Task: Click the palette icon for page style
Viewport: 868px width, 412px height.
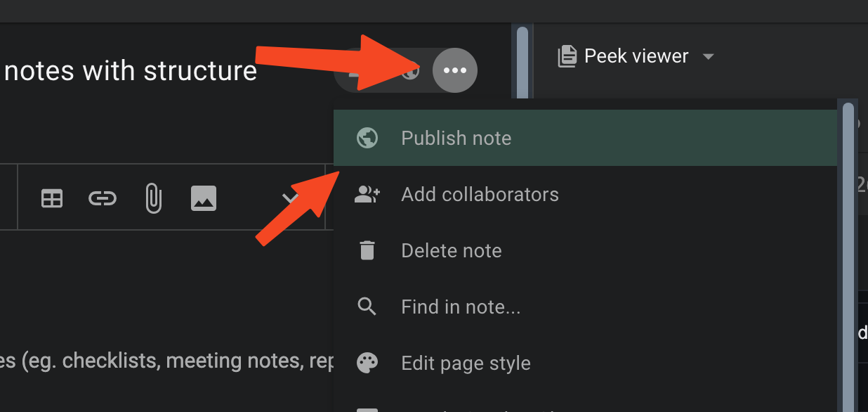Action: (x=367, y=363)
